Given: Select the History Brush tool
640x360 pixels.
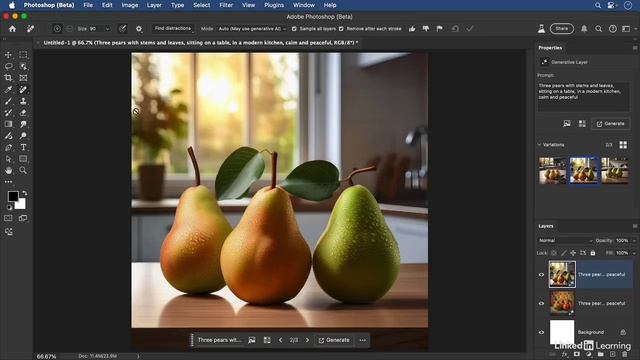Looking at the screenshot, I should (8, 113).
